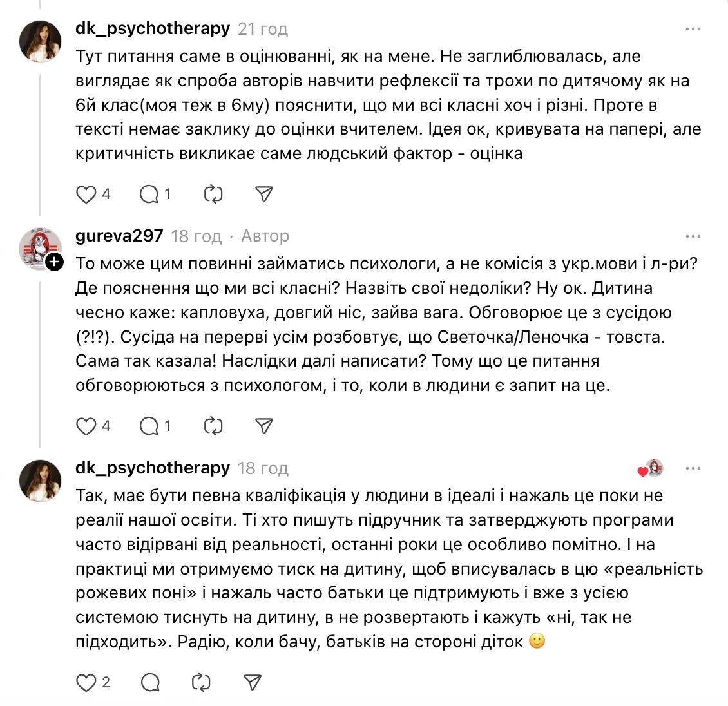Open options menu for gureva297's comment
The height and width of the screenshot is (706, 728).
coord(693,236)
